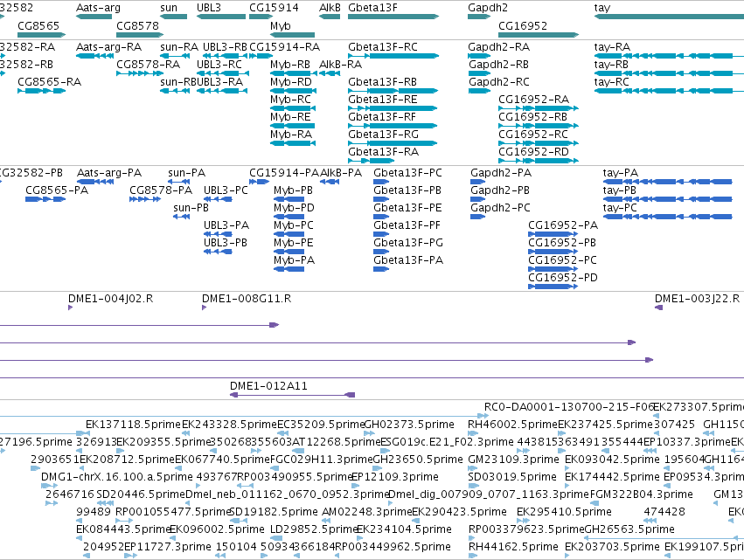
Task: Select the DME1-008G11.R marker
Action: 204,308
